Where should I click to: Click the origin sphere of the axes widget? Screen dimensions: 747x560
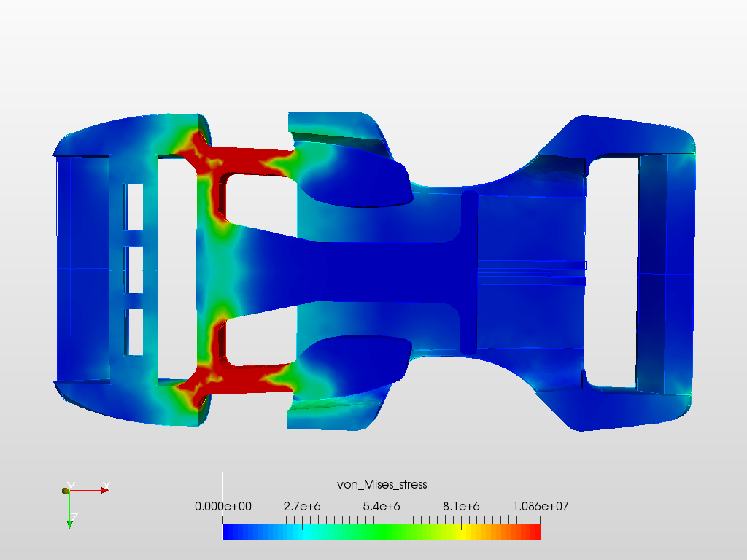click(x=65, y=490)
